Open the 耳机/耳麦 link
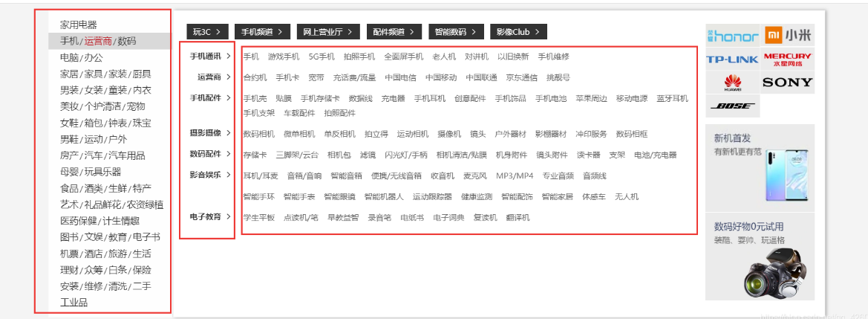This screenshot has height=319, width=868. pos(261,176)
